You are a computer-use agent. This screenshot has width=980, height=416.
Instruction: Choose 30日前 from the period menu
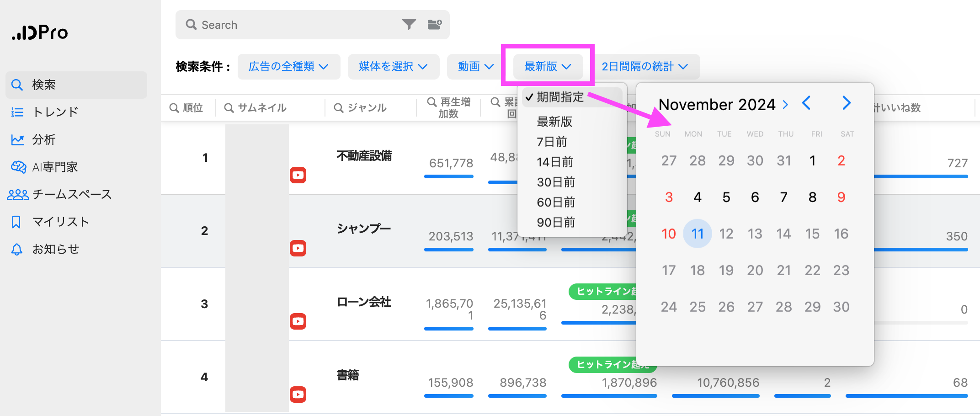556,182
